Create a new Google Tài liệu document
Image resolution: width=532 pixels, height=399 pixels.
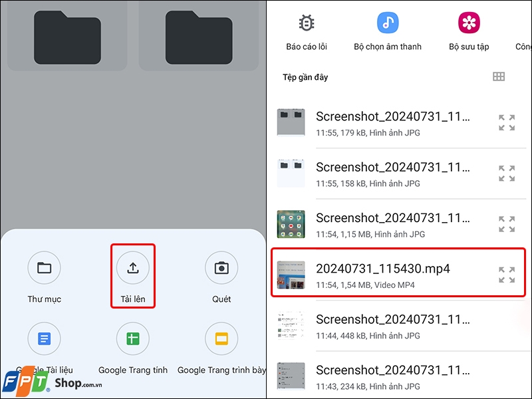[44, 338]
